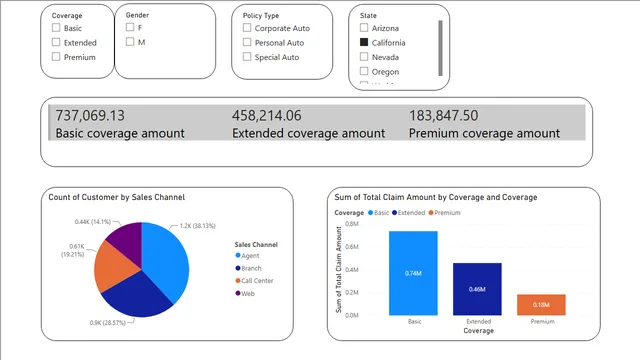
Task: Click the 'Premium' x-axis label under bar
Action: tap(542, 322)
